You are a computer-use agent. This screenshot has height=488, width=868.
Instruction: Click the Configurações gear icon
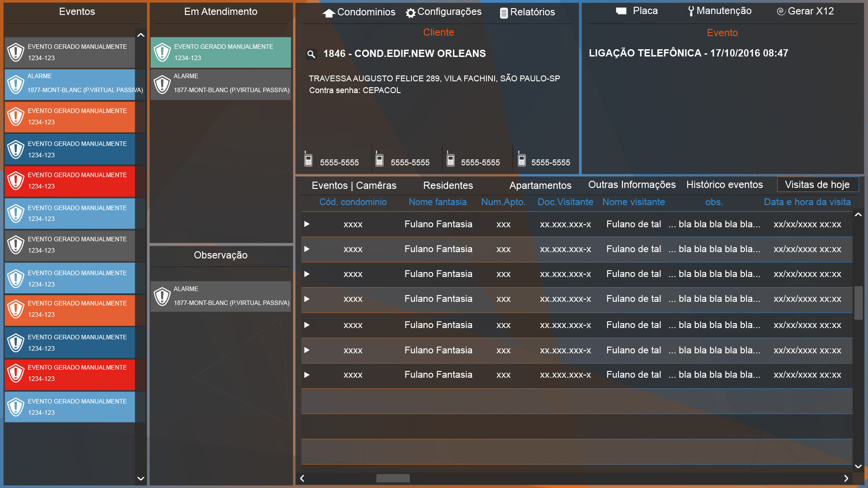[x=410, y=13]
